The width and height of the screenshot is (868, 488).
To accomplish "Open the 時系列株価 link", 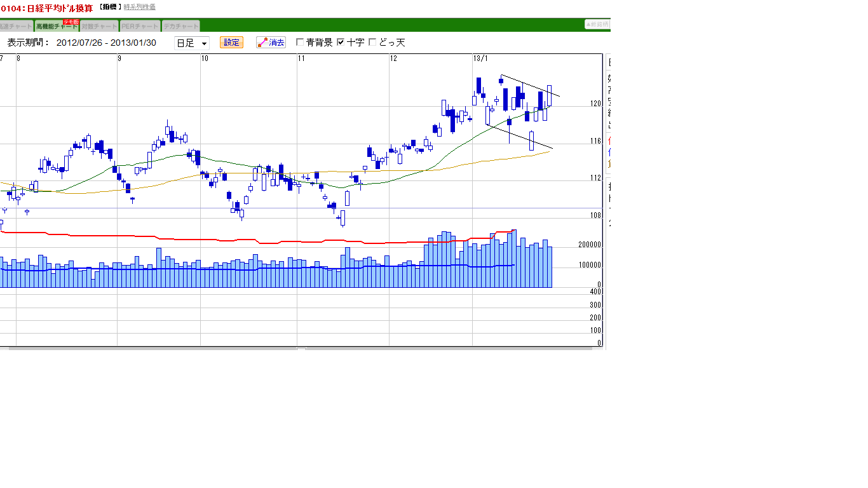I will pos(139,7).
